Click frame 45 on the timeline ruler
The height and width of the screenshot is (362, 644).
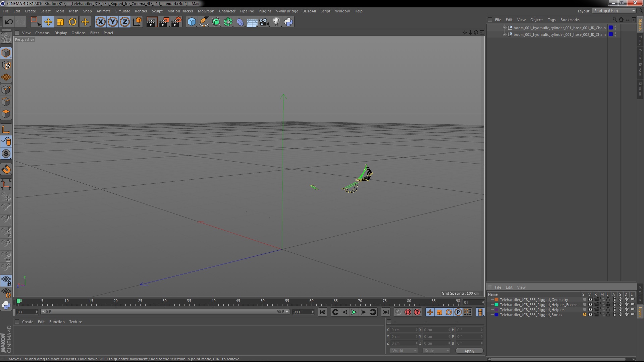tap(238, 302)
